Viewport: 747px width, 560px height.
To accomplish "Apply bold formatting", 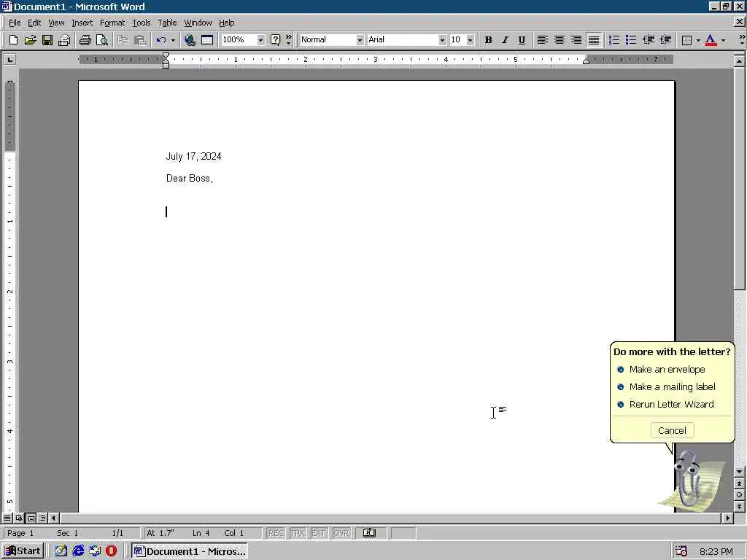I will coord(488,40).
